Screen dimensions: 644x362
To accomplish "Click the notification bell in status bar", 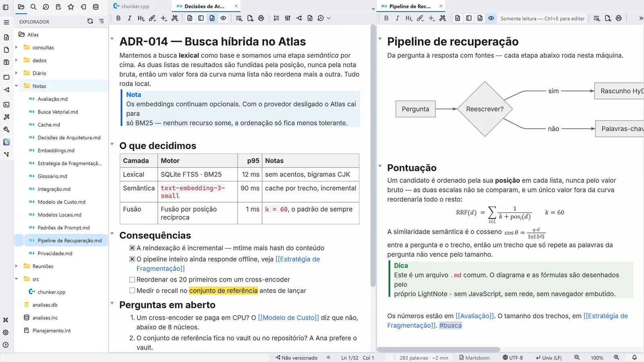I will (x=634, y=358).
